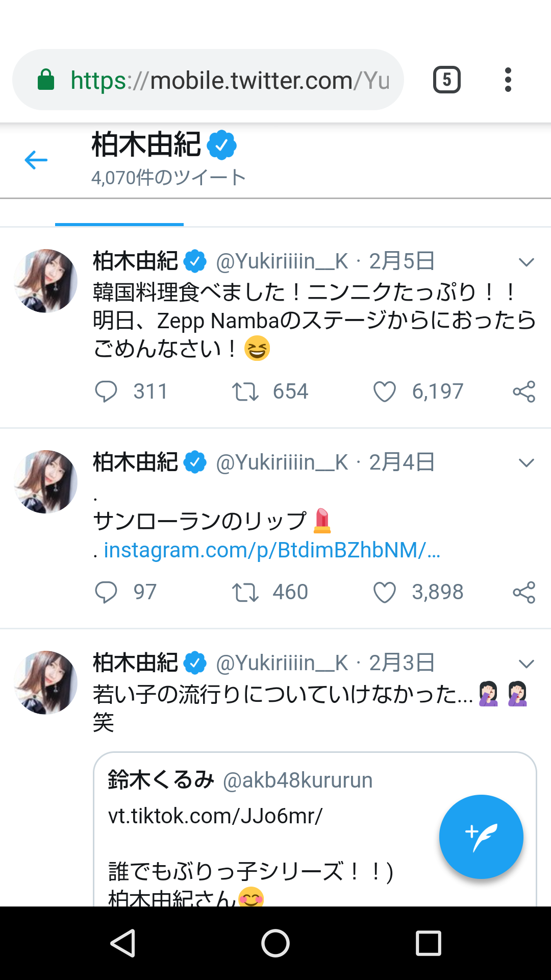Expand options chevron on February 3 tweet

(526, 664)
